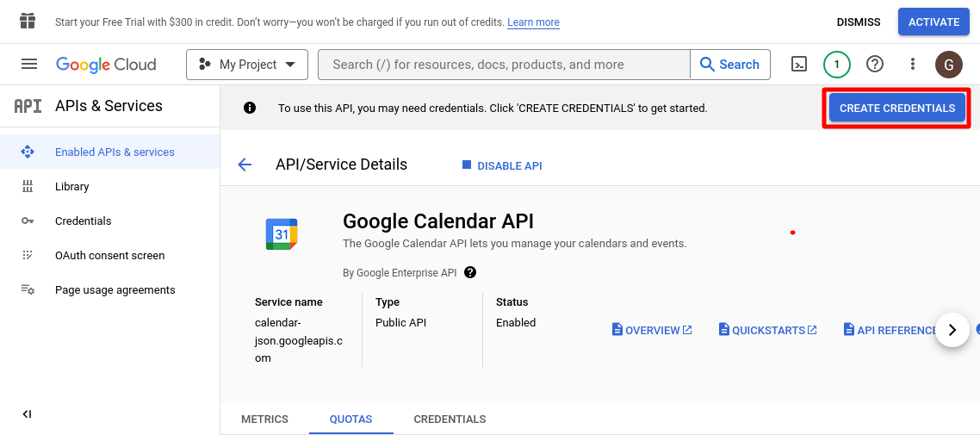Viewport: 980px width, 435px height.
Task: Switch to the Metrics tab
Action: (x=264, y=419)
